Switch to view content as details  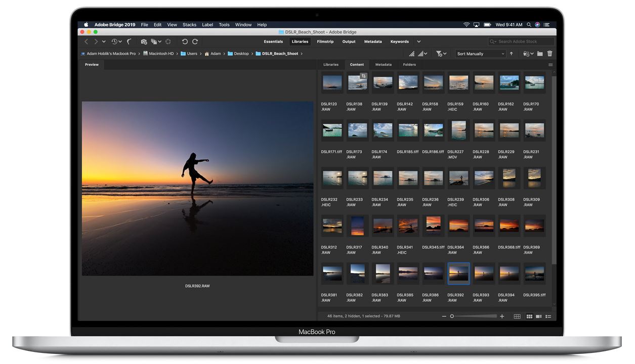(539, 316)
